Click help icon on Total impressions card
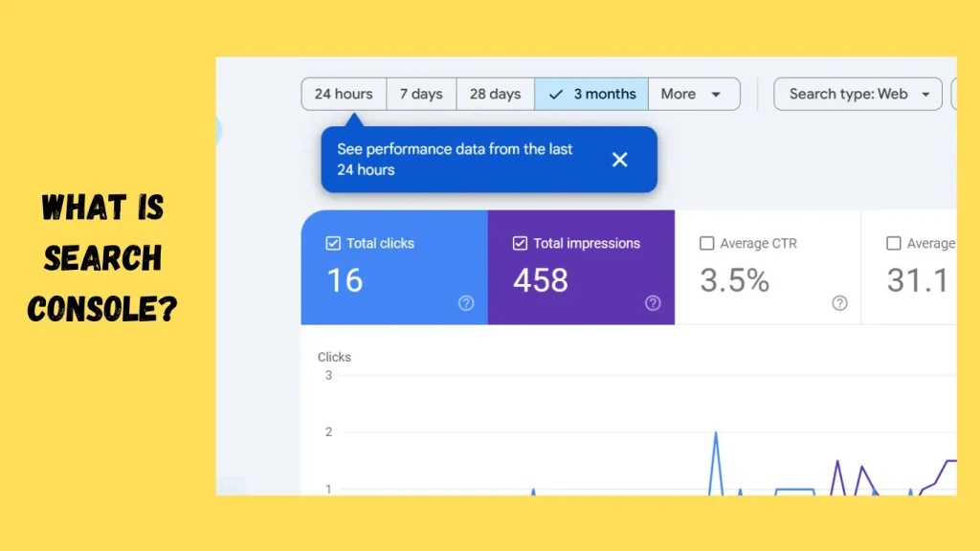Screen dimensions: 980x551 pyautogui.click(x=653, y=303)
